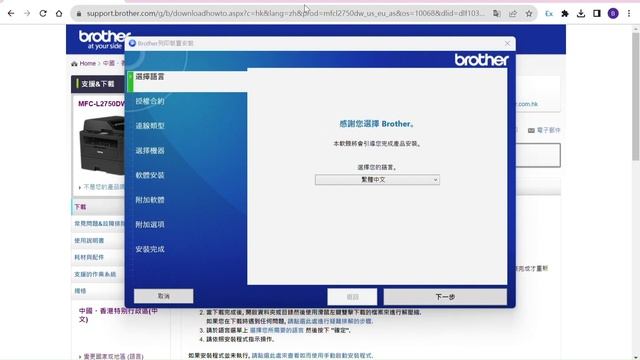Open the Chrome three-dot menu
Viewport: 640px width, 360px height.
coord(629,13)
